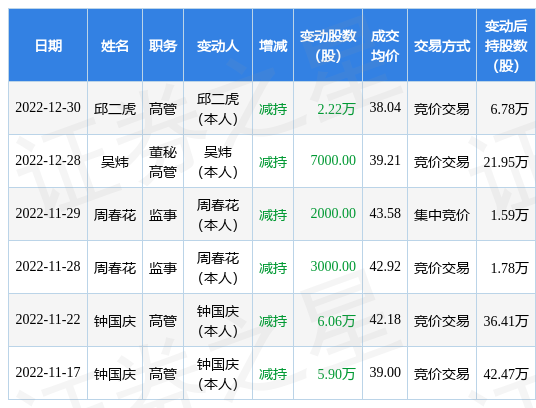Select the 姓名 column header
536x408 pixels.
[x=115, y=45]
